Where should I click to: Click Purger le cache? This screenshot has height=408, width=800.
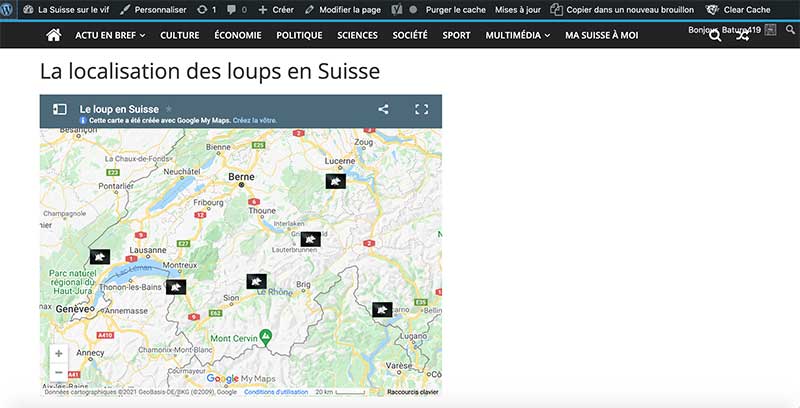pos(456,10)
